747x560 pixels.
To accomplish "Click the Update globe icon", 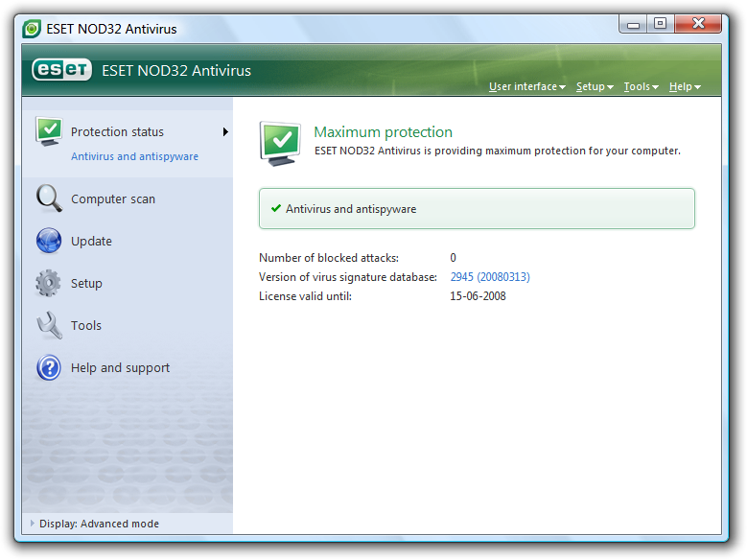I will (x=49, y=241).
